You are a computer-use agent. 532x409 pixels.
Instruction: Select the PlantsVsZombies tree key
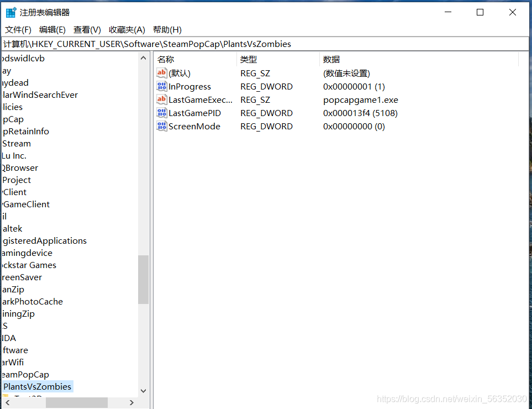pos(38,386)
